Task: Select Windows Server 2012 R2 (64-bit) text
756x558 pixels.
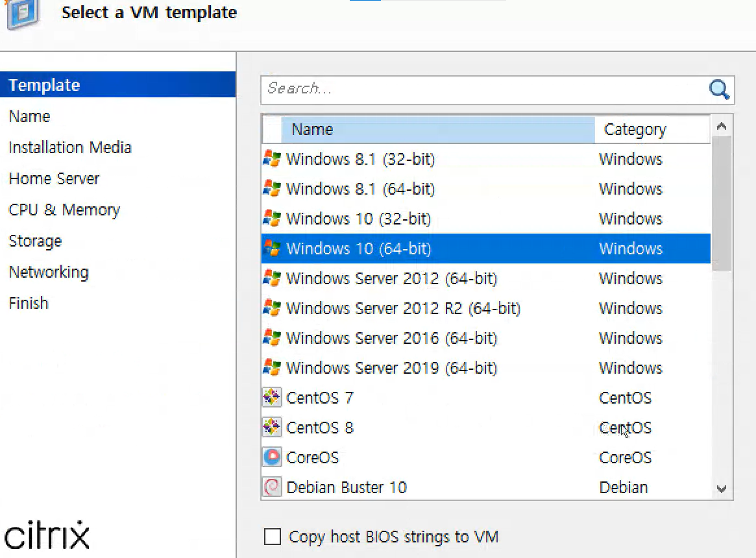Action: [404, 309]
